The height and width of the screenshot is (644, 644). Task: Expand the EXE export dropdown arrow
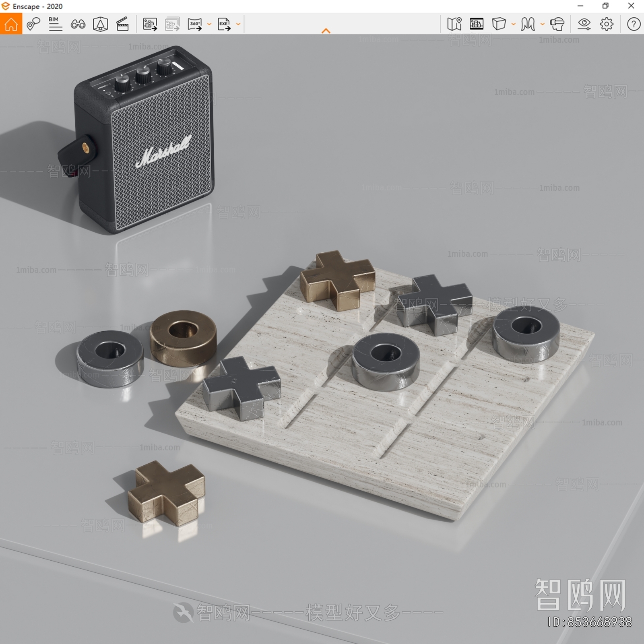[x=238, y=24]
